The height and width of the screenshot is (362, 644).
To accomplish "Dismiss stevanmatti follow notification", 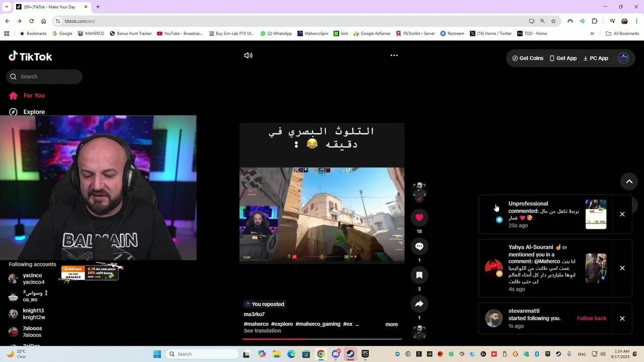I will (x=622, y=318).
